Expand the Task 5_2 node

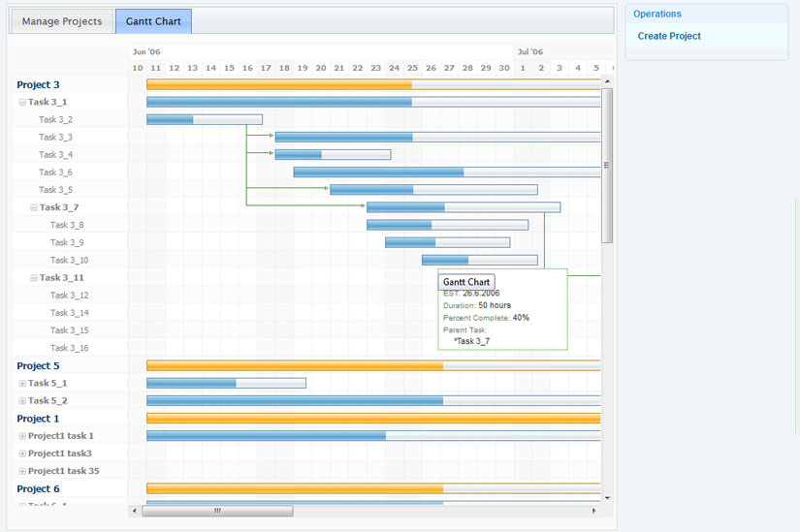coord(22,401)
